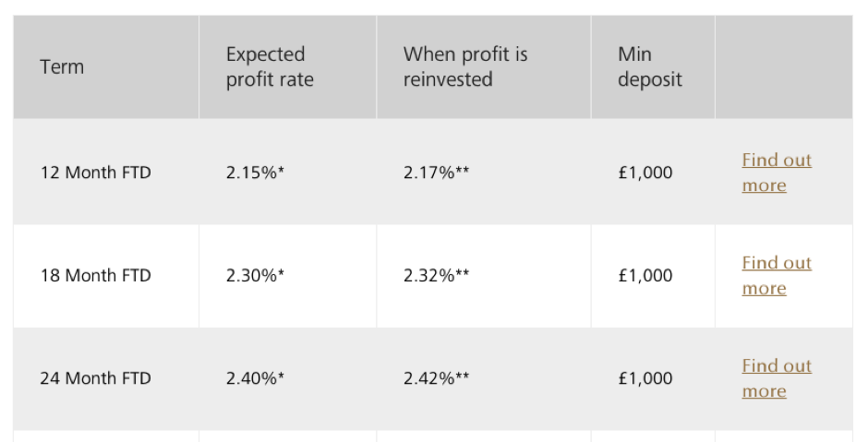This screenshot has width=868, height=442.
Task: Click the blank header cell above the links
Action: pos(783,67)
